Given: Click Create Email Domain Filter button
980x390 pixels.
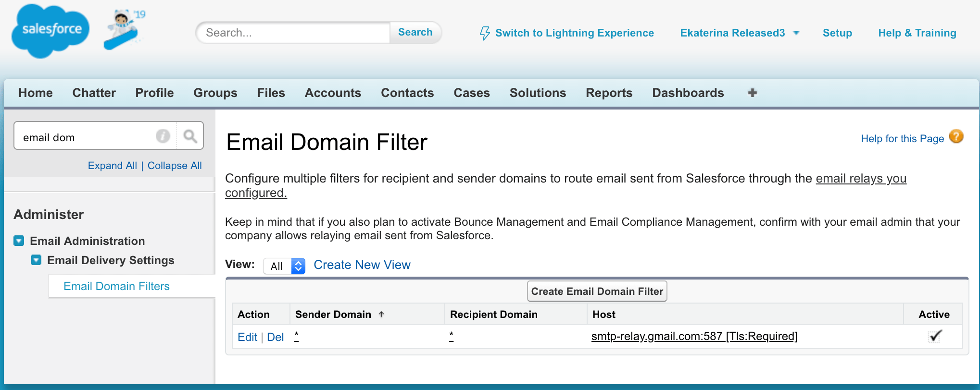Looking at the screenshot, I should [x=597, y=291].
